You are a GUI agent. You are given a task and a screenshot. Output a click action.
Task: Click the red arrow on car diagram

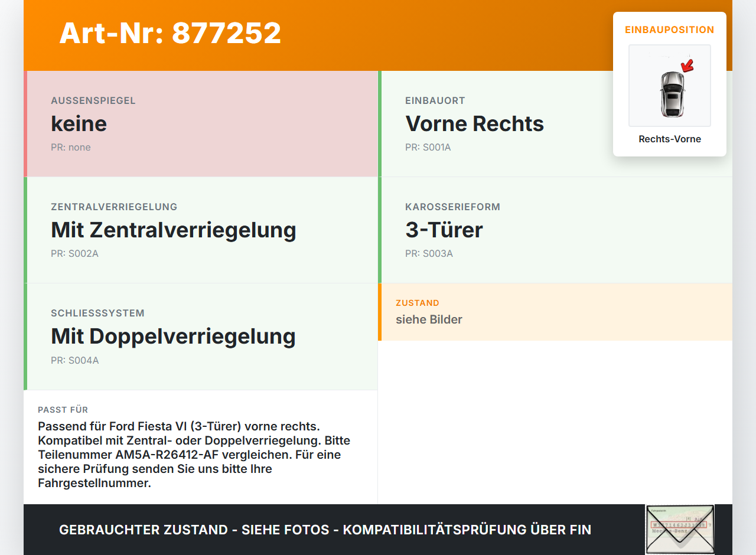(687, 66)
